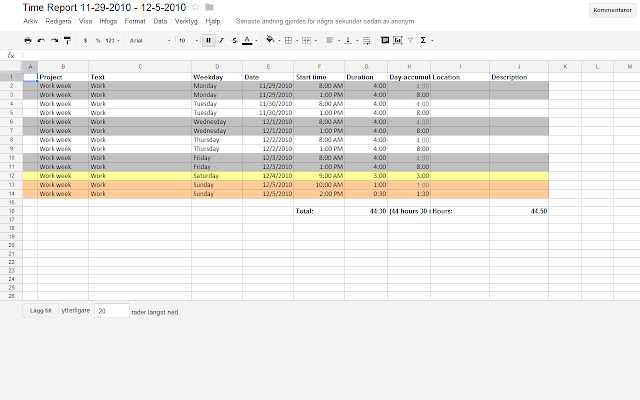Click the filter funnel icon

(x=411, y=40)
